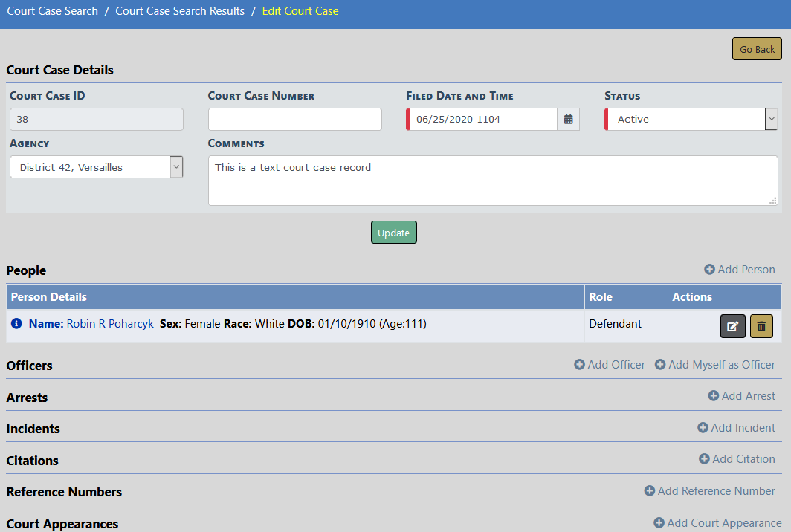The height and width of the screenshot is (532, 791).
Task: Click the Add Citation plus icon
Action: click(x=704, y=459)
